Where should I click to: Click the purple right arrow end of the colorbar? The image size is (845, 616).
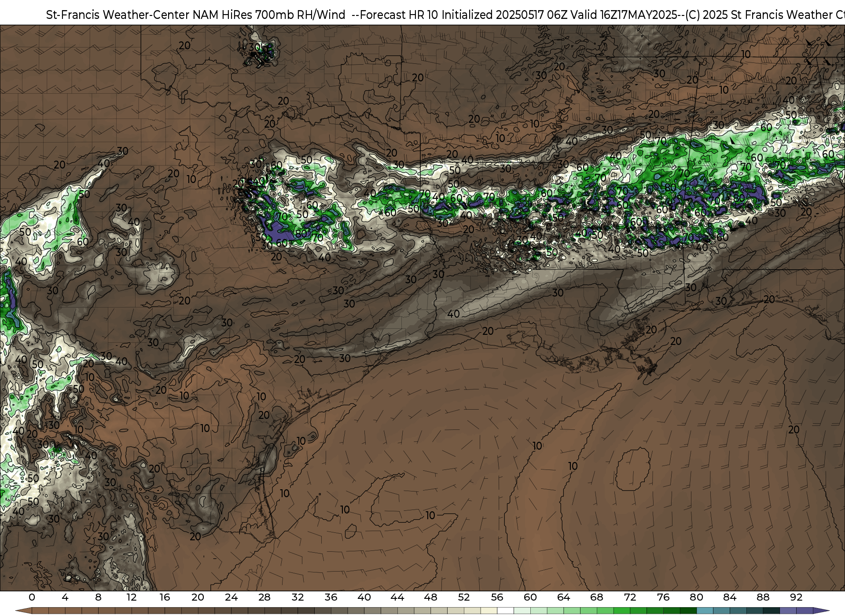821,611
